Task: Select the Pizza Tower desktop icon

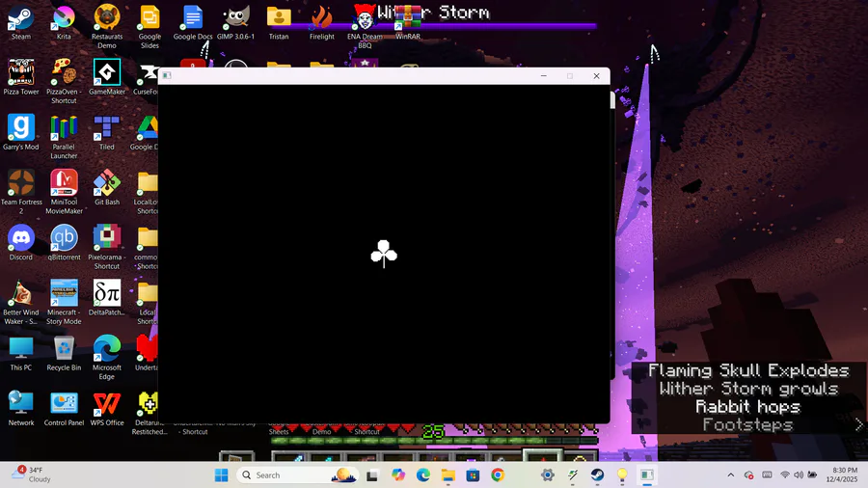Action: click(x=21, y=77)
